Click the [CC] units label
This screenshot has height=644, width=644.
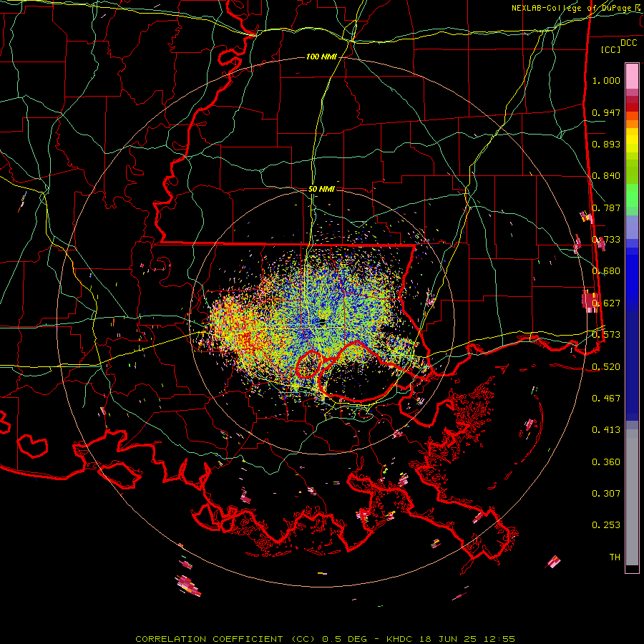(x=611, y=49)
